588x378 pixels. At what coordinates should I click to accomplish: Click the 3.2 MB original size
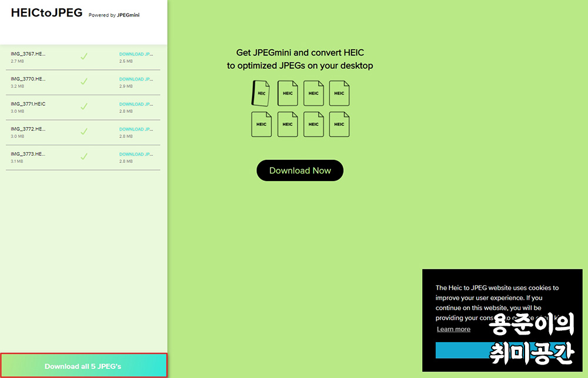point(17,86)
